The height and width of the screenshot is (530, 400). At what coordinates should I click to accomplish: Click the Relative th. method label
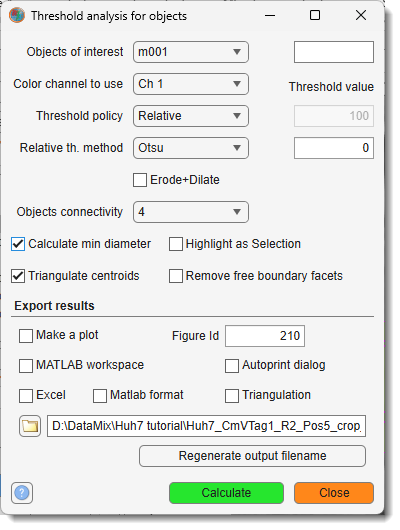pyautogui.click(x=71, y=148)
